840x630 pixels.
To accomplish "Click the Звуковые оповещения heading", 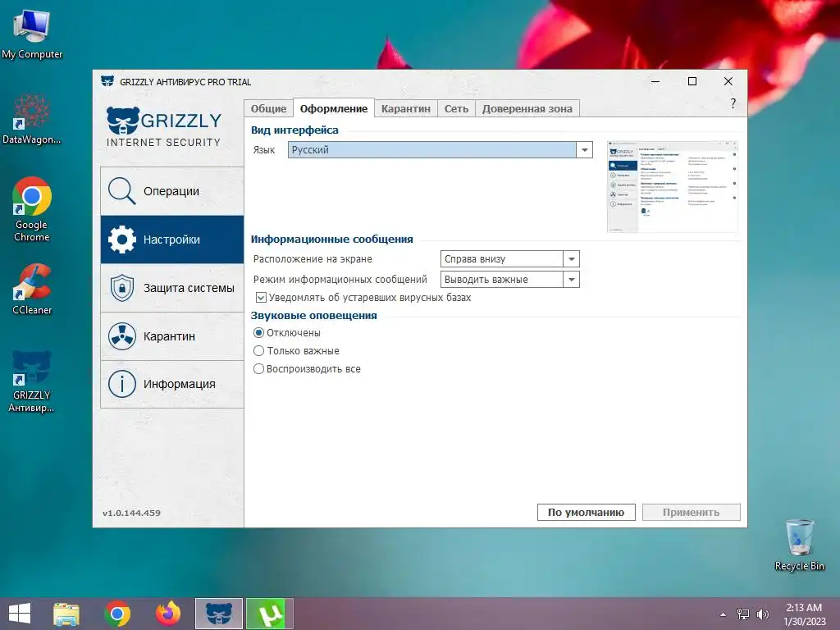I will [x=314, y=316].
